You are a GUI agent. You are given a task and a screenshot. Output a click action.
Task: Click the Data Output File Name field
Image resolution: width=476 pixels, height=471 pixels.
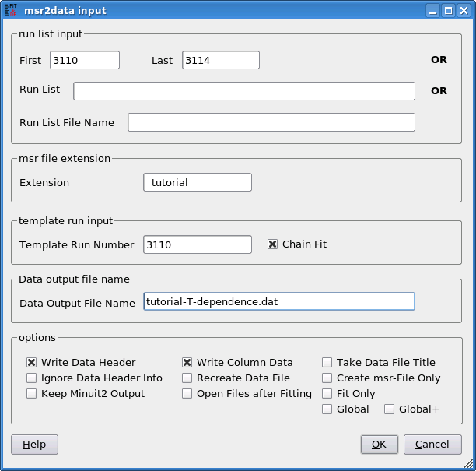click(278, 302)
